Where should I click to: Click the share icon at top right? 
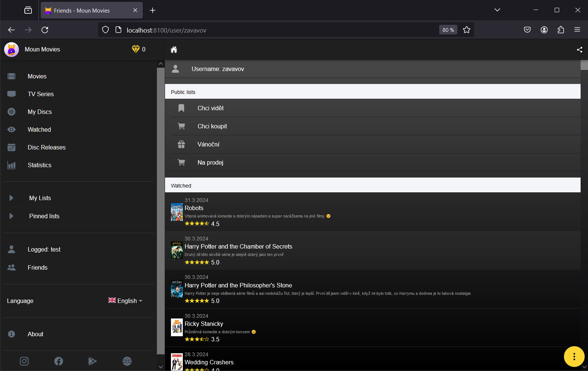579,50
